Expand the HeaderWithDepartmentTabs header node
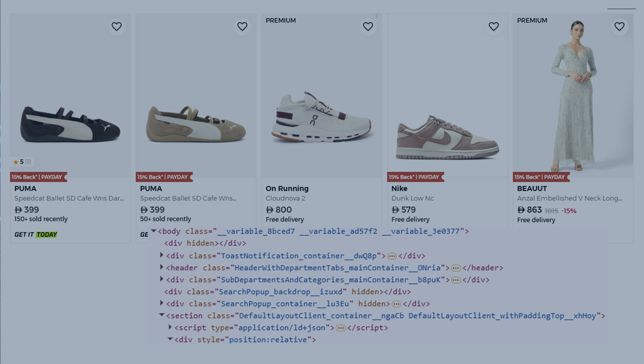The height and width of the screenshot is (364, 644). click(x=162, y=267)
